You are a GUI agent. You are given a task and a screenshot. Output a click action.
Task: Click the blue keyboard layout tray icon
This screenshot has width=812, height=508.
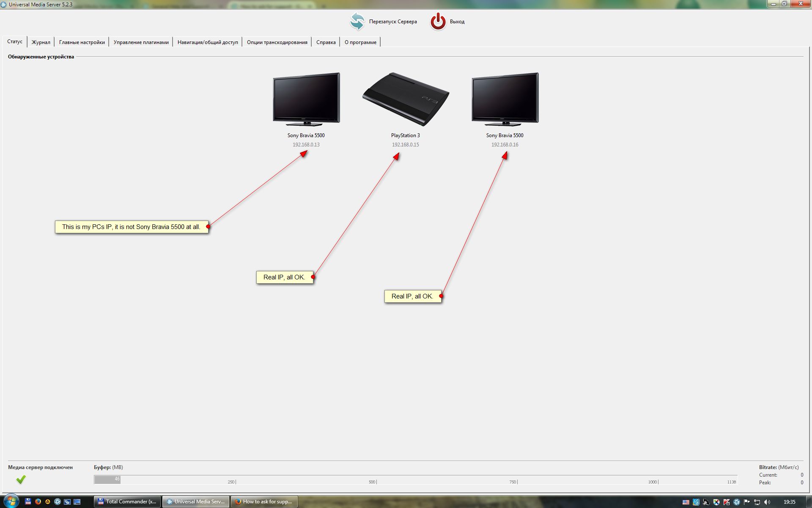pyautogui.click(x=696, y=502)
